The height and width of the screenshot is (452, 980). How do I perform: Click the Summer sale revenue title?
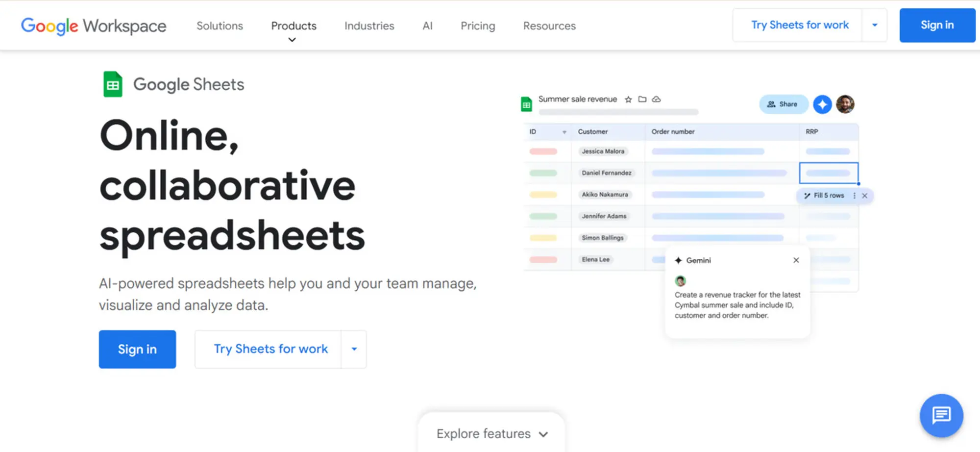(x=578, y=99)
